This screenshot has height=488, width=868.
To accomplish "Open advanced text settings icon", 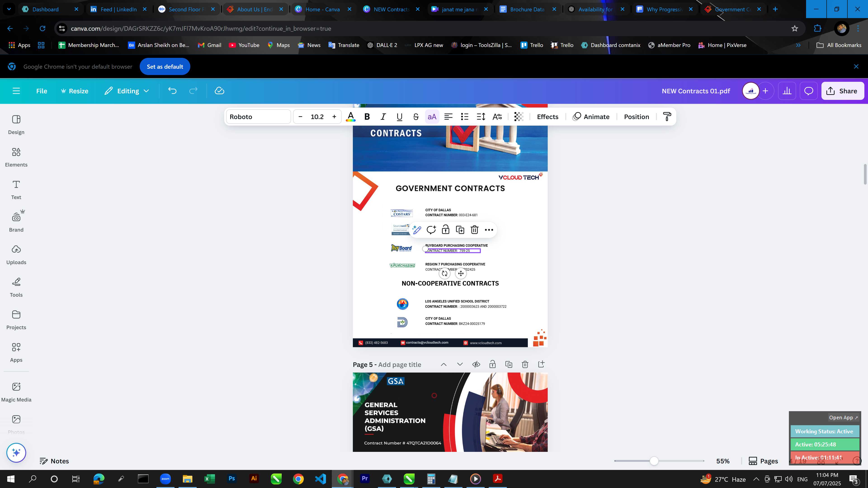I will [x=497, y=117].
